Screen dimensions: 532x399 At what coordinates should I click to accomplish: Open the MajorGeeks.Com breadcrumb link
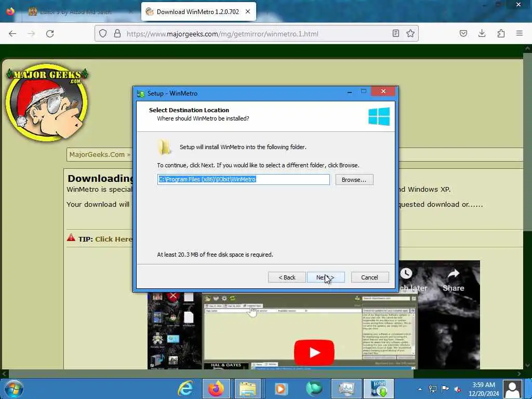pyautogui.click(x=97, y=155)
